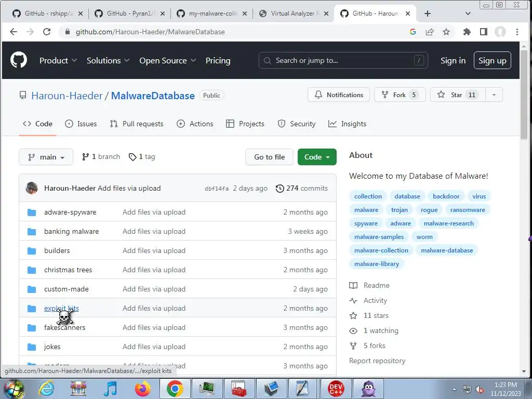Screen dimensions: 532x399
Task: Click the browser forward arrow
Action: [x=30, y=32]
